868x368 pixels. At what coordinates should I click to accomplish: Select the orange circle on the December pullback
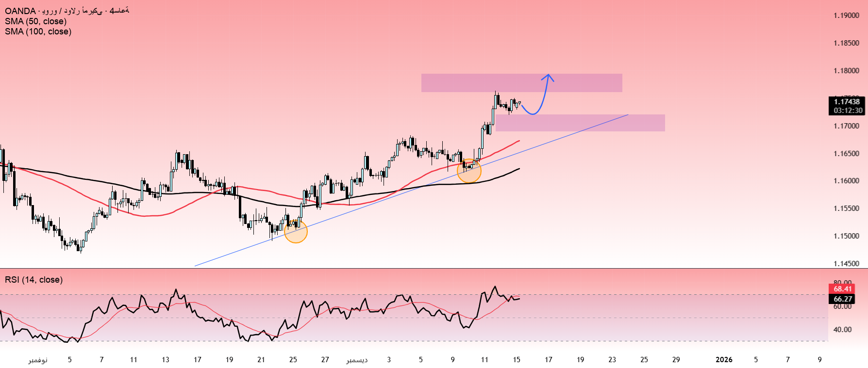click(469, 171)
